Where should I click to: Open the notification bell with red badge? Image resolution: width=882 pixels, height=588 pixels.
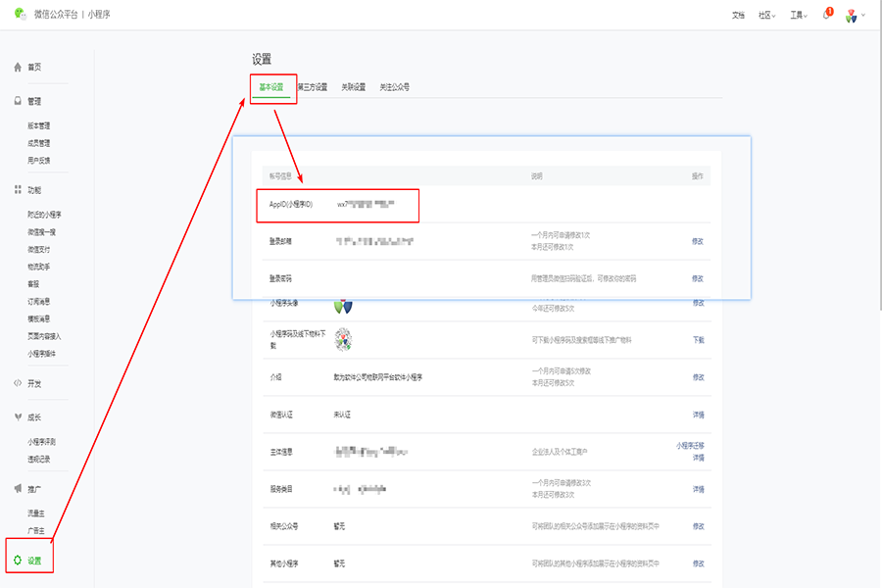(x=827, y=15)
